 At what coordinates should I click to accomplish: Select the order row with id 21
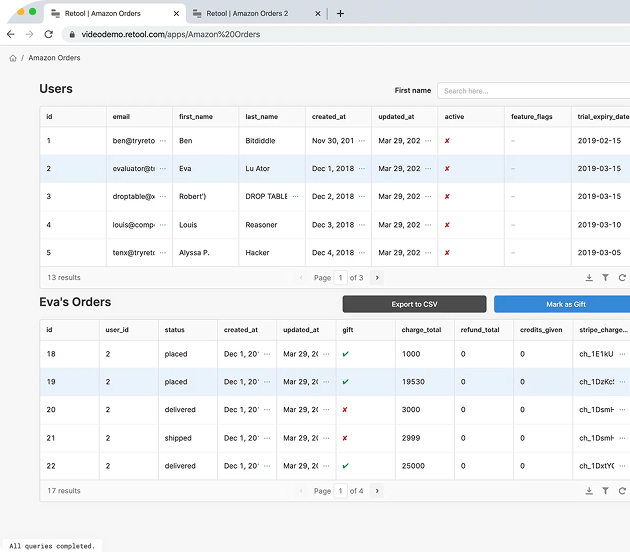click(x=335, y=438)
